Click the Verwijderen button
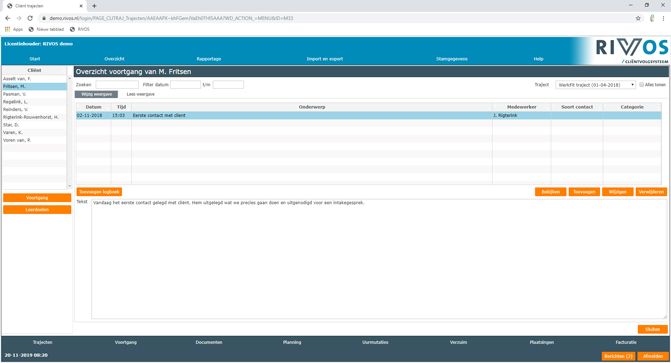Image resolution: width=671 pixels, height=363 pixels. click(x=651, y=192)
